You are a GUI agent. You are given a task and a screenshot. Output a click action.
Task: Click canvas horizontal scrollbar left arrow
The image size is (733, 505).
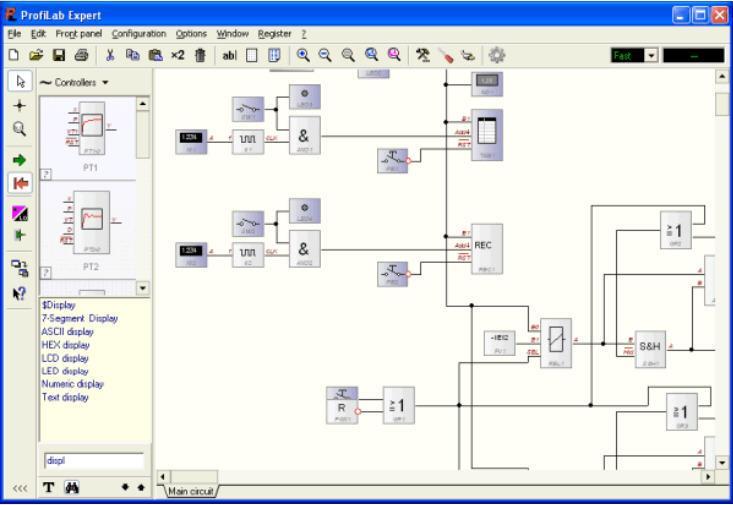click(x=163, y=476)
